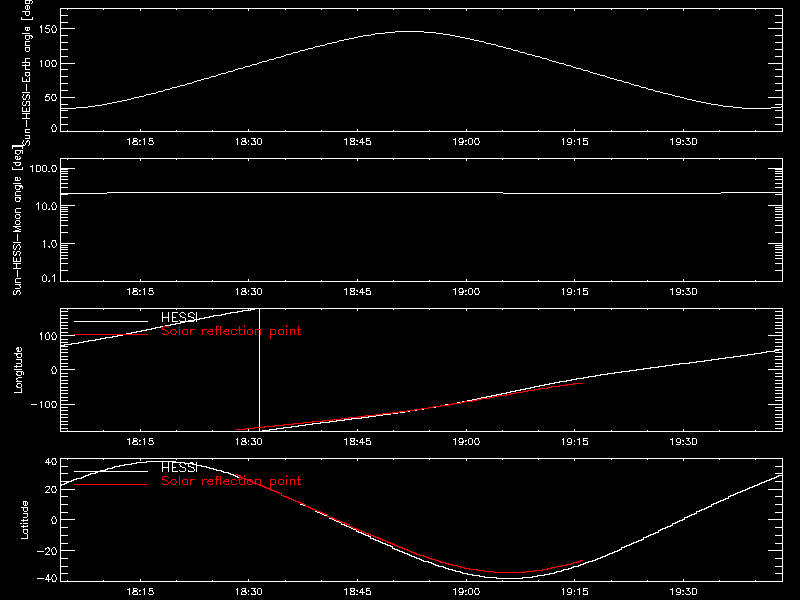
Task: Click the Longitude y-axis label
Action: [x=18, y=370]
